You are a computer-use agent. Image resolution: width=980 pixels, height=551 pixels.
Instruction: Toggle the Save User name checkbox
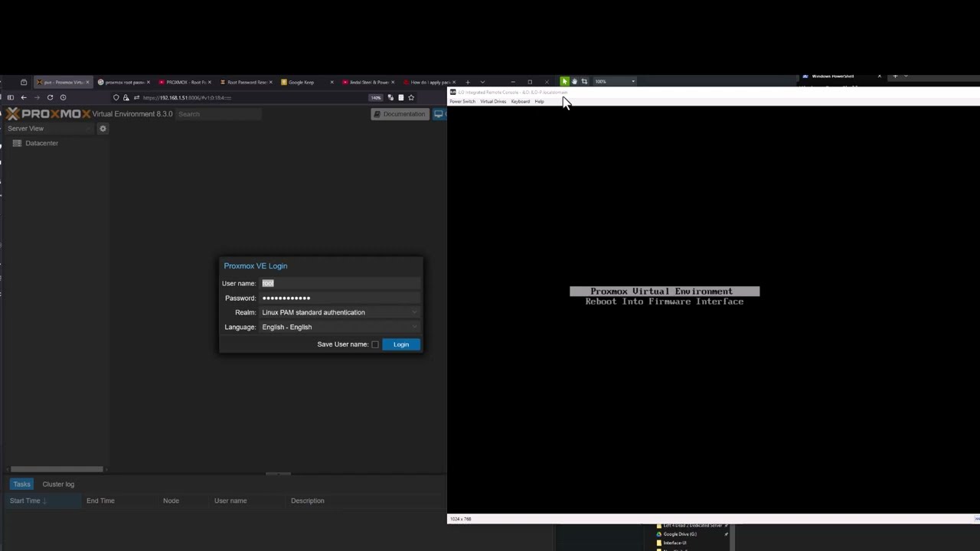coord(375,344)
